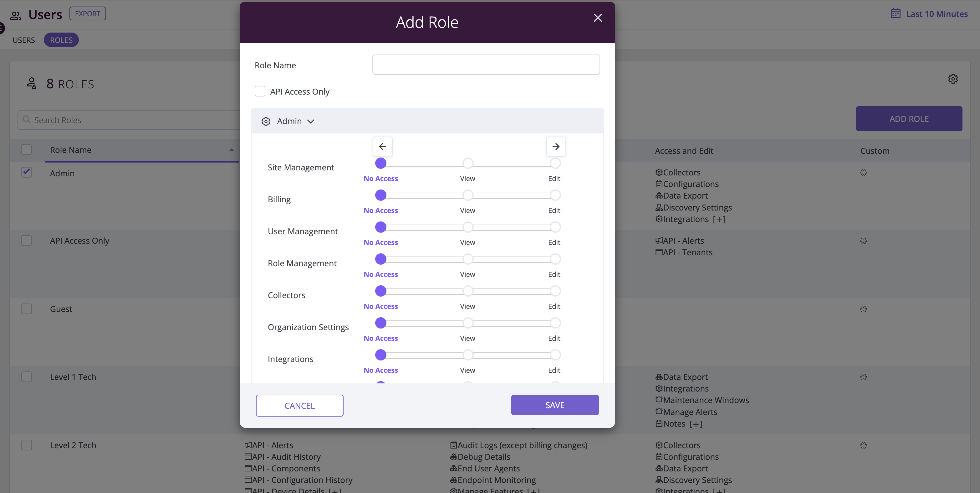Click the right arrow in Admin permissions

pyautogui.click(x=555, y=146)
